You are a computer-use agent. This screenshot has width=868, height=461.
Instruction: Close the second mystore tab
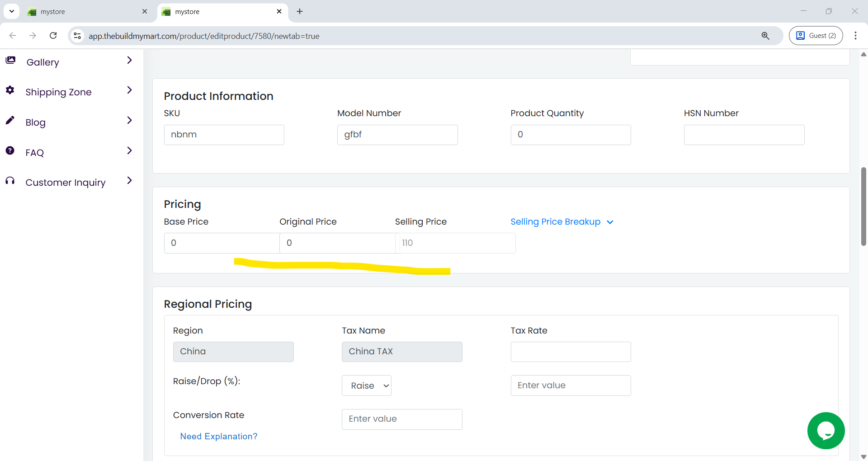(x=279, y=11)
